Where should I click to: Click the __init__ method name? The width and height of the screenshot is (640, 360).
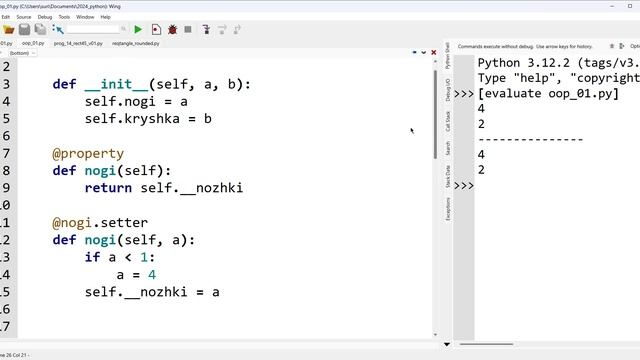[x=116, y=84]
